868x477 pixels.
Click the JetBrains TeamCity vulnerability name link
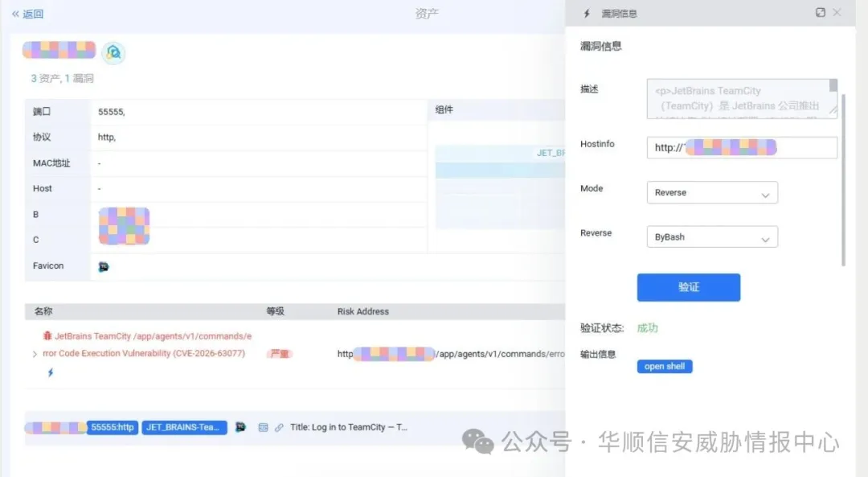pyautogui.click(x=147, y=344)
